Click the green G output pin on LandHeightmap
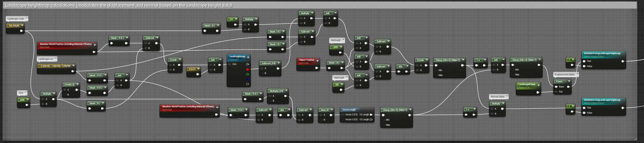 click(x=247, y=74)
